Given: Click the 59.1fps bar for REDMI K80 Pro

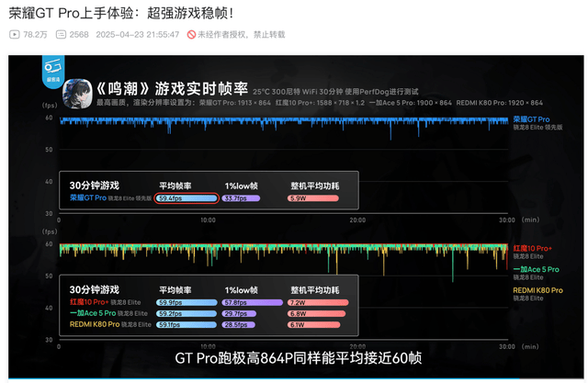Looking at the screenshot, I should click(x=187, y=325).
